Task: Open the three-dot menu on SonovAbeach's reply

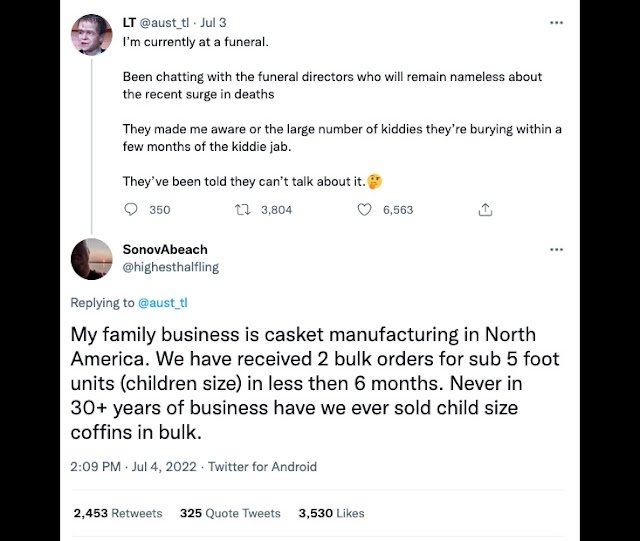Action: (556, 249)
